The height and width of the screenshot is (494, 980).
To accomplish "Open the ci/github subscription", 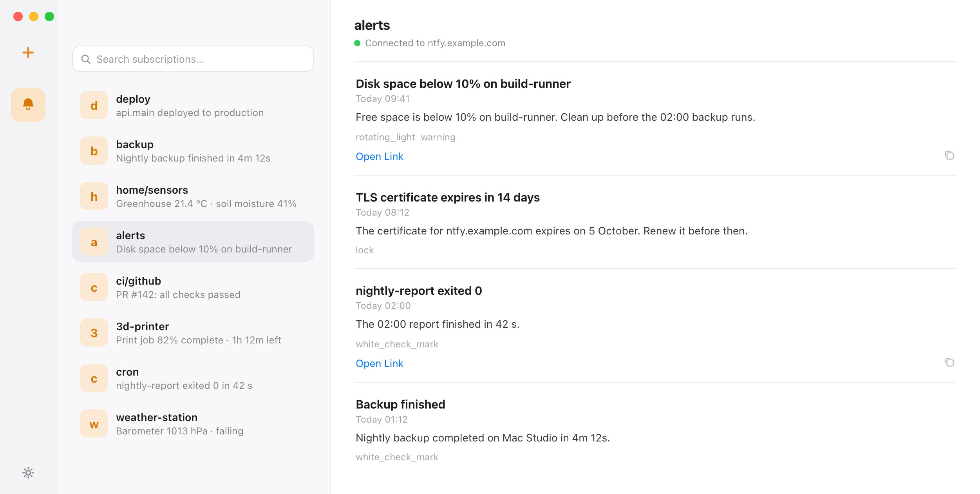I will click(193, 287).
